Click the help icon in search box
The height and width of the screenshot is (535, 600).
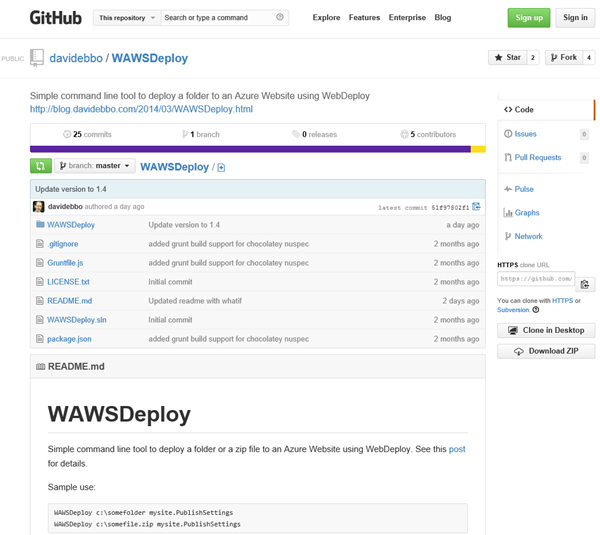click(x=279, y=17)
